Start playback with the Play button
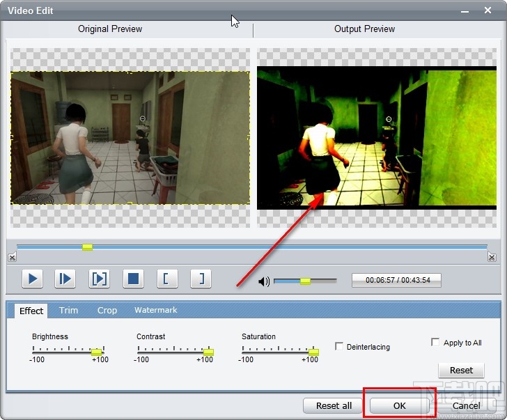 tap(32, 279)
